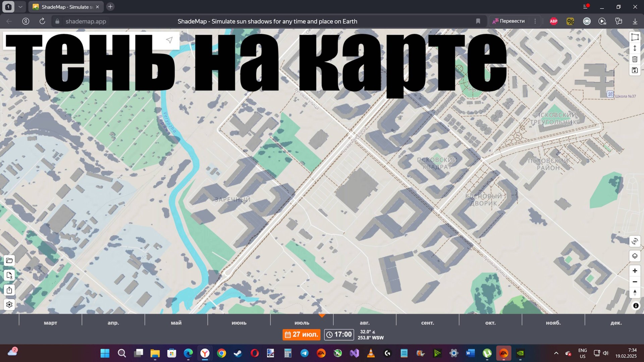Switch timeline to март month

(x=50, y=322)
